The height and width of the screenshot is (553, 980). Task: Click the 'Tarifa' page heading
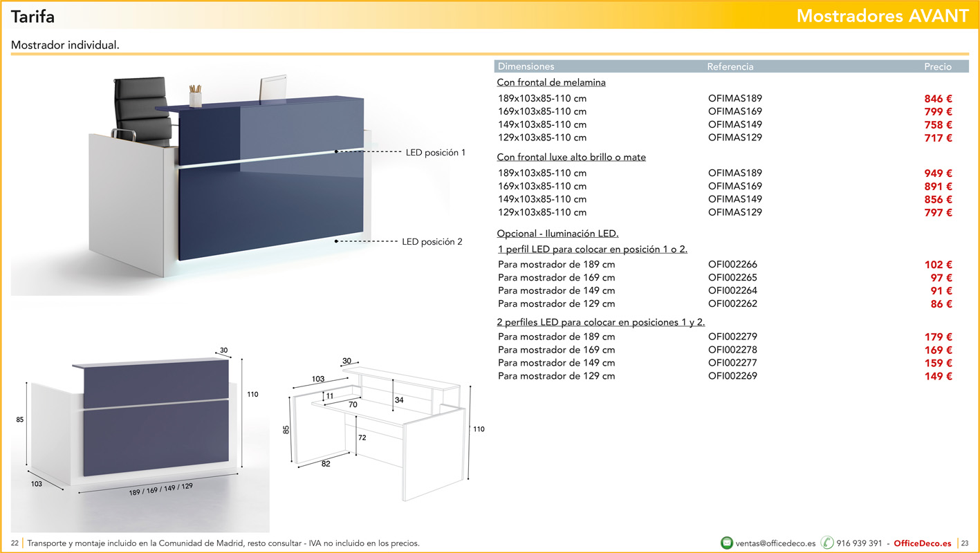33,16
